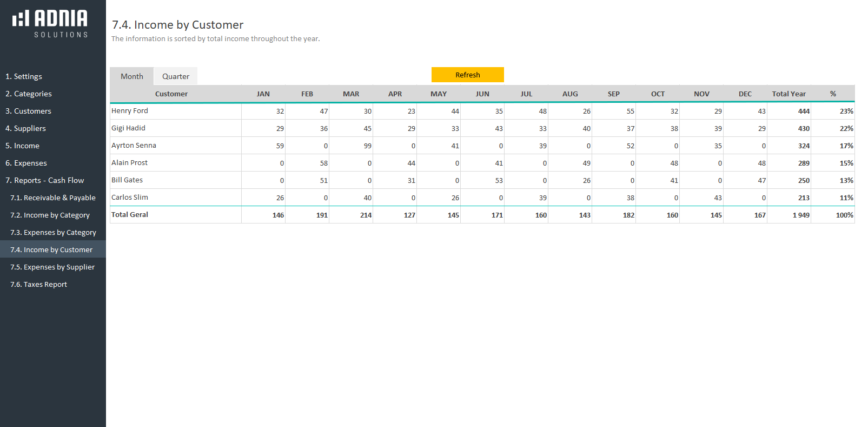Open Reports - Cash Flow item

click(45, 180)
